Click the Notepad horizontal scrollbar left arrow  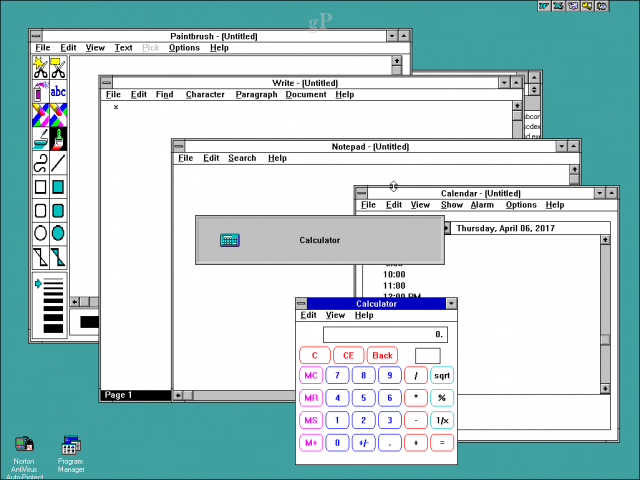click(178, 395)
